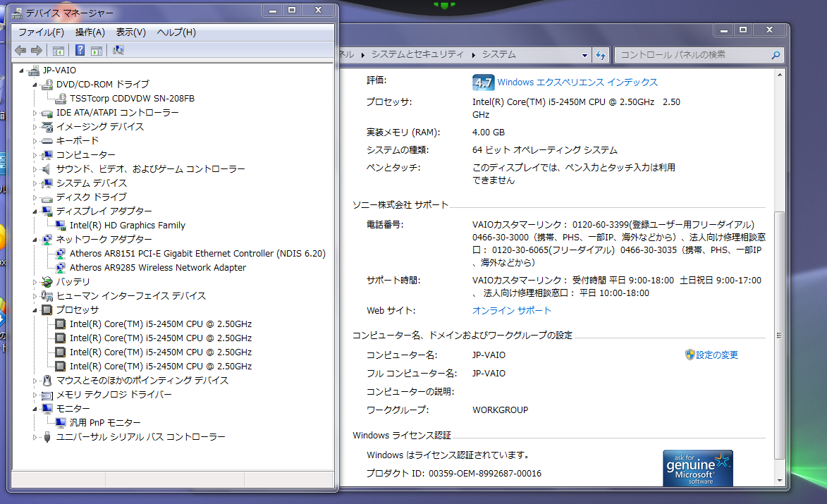Open the blue Help question mark toolbar icon
Image resolution: width=827 pixels, height=504 pixels.
pyautogui.click(x=80, y=50)
